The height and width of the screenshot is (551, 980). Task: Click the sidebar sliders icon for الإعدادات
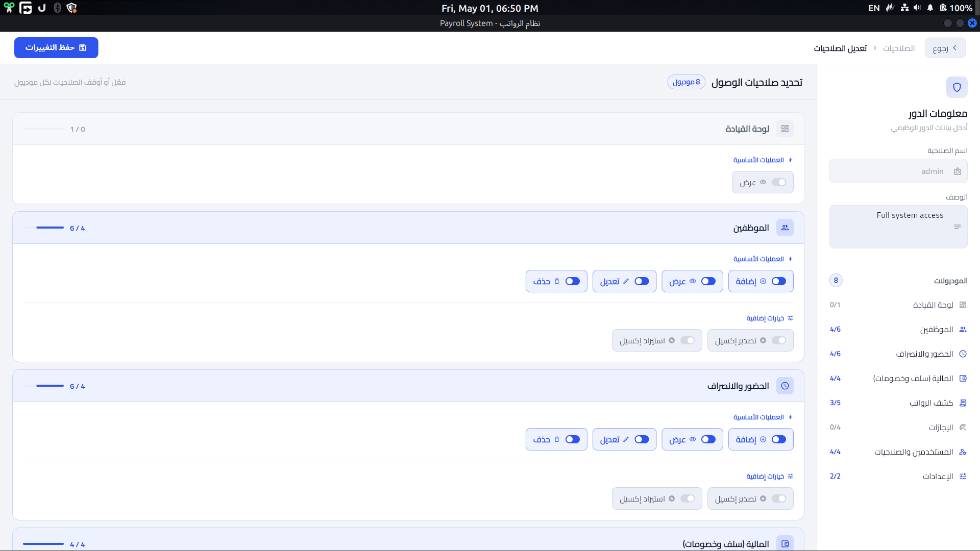pyautogui.click(x=963, y=477)
